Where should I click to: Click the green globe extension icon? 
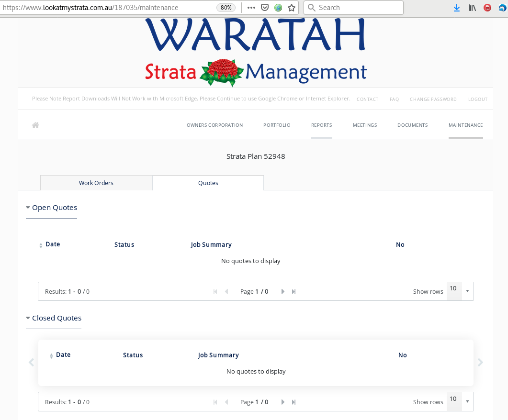click(x=278, y=8)
